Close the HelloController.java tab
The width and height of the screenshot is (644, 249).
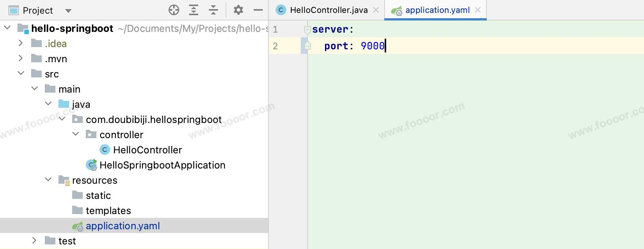pyautogui.click(x=376, y=10)
